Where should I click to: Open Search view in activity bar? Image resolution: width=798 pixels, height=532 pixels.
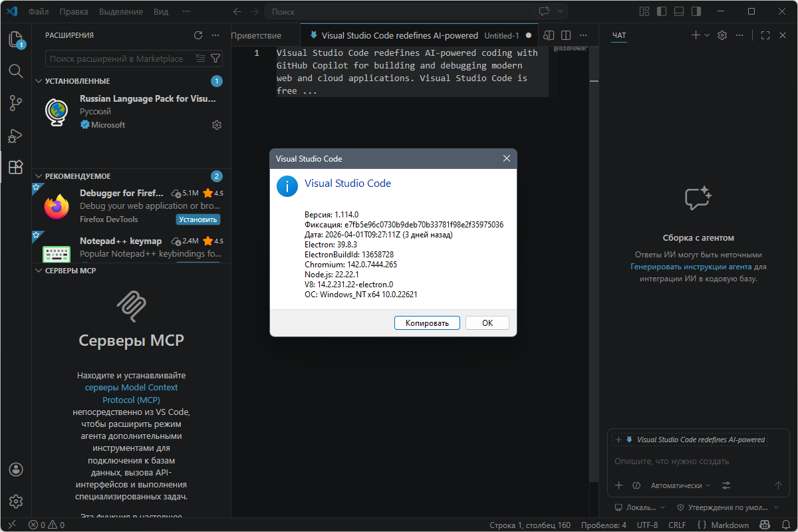[16, 71]
